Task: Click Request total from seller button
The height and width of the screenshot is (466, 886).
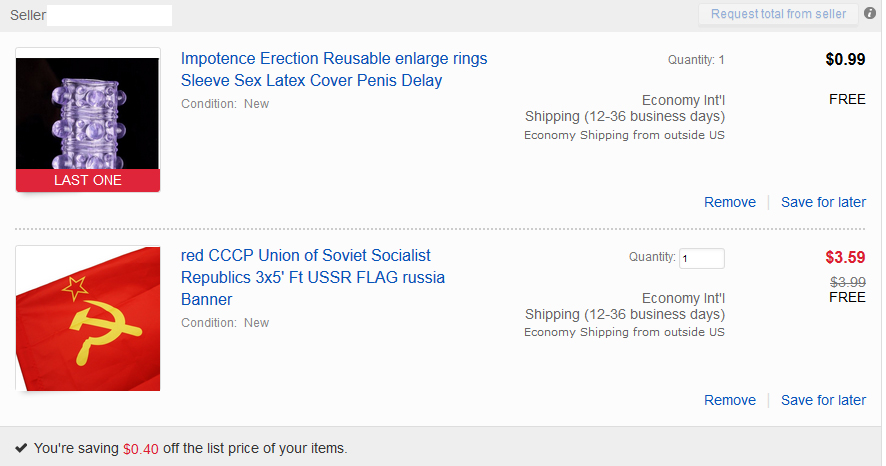Action: coord(778,14)
